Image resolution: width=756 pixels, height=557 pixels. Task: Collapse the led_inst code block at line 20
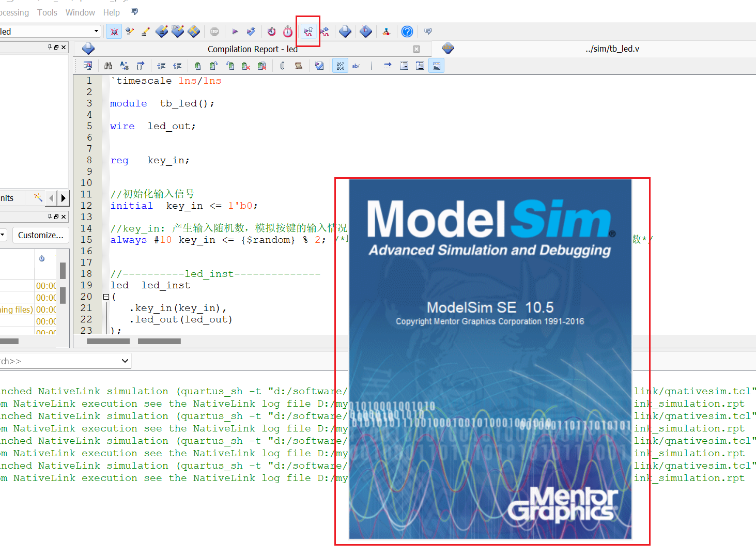pyautogui.click(x=105, y=297)
